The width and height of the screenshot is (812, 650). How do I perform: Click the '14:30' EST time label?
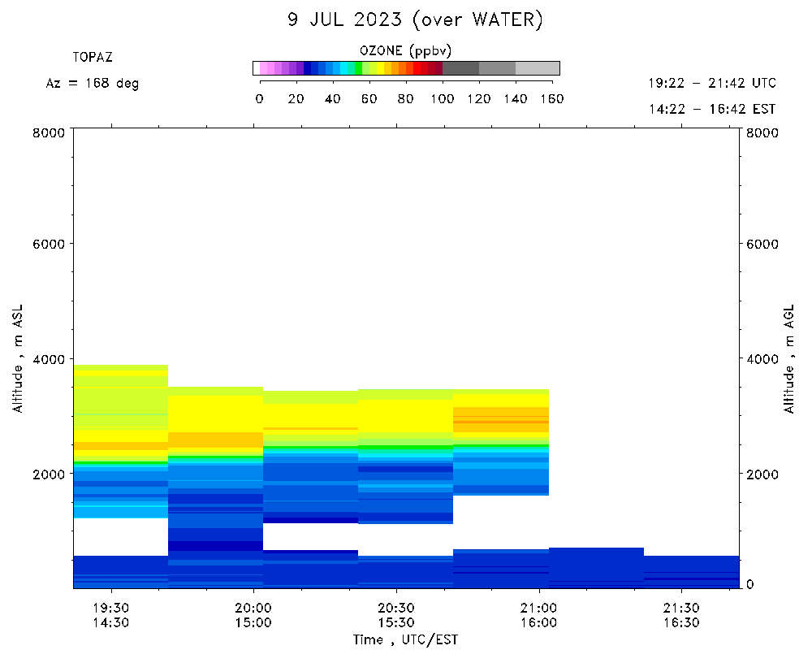pyautogui.click(x=111, y=622)
